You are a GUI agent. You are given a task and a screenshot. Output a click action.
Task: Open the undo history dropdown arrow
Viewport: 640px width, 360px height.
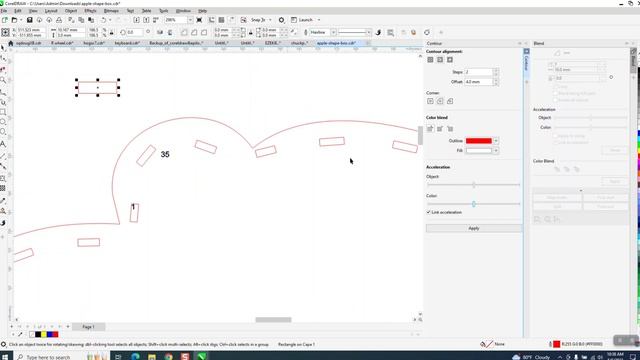(x=110, y=20)
